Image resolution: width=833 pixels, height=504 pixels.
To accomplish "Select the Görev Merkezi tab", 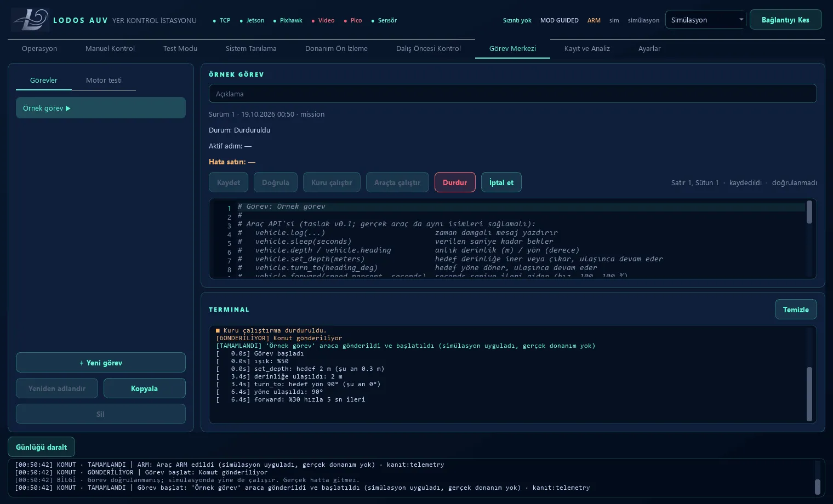I will click(512, 48).
